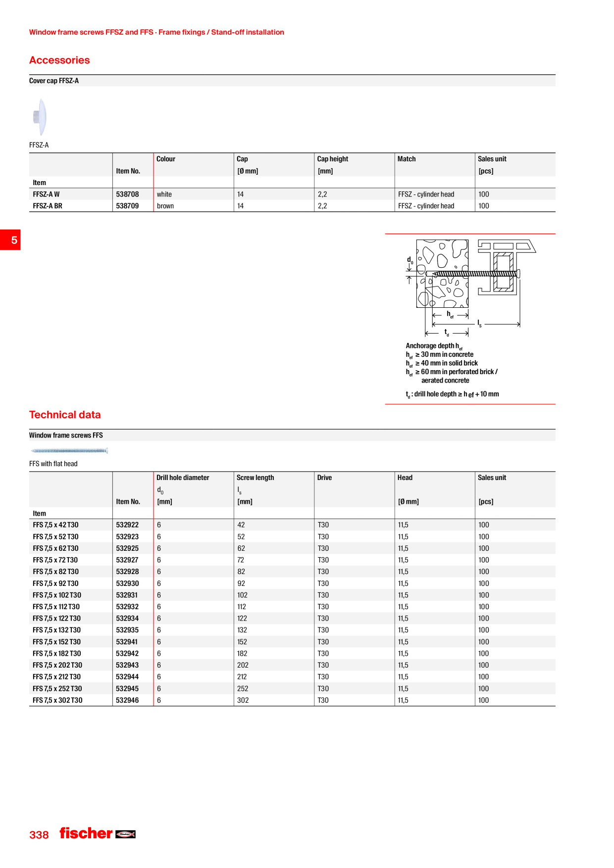Click the 'Colour' column header
The height and width of the screenshot is (868, 614).
tap(166, 159)
